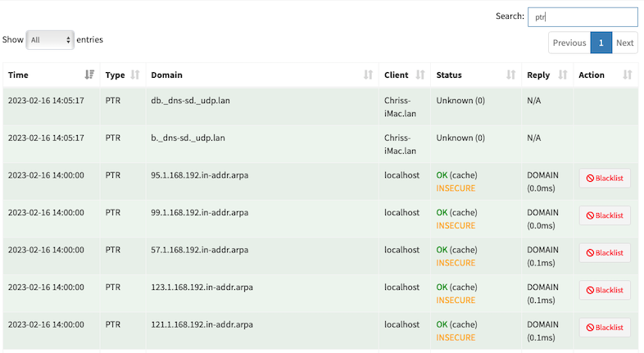Click the Time column header text
This screenshot has height=353, width=644.
pyautogui.click(x=18, y=75)
